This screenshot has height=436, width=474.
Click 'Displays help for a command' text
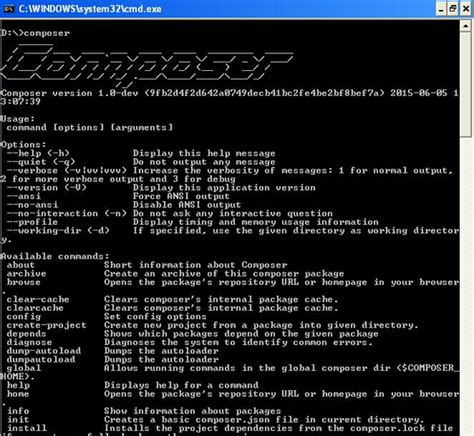coord(181,385)
